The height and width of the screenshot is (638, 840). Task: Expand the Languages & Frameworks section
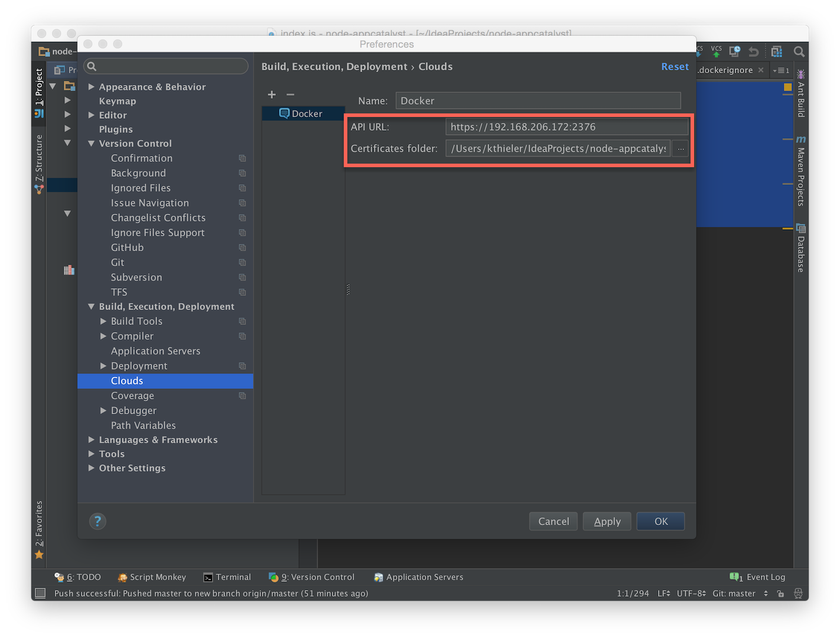pos(92,440)
